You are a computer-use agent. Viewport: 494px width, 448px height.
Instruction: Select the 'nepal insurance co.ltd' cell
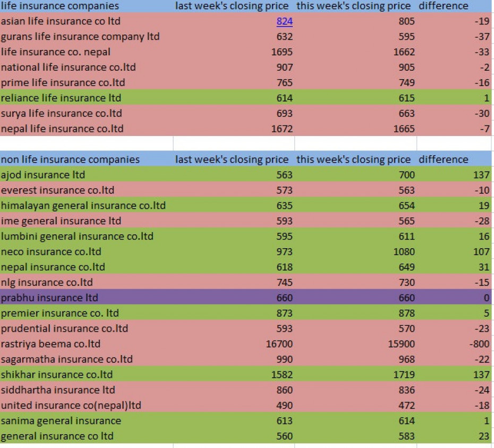(x=87, y=267)
